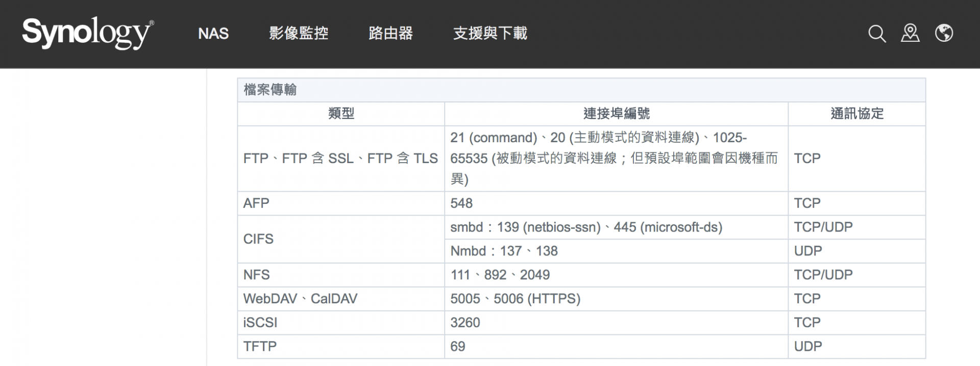Click the 連接埠編號 column header

[616, 114]
